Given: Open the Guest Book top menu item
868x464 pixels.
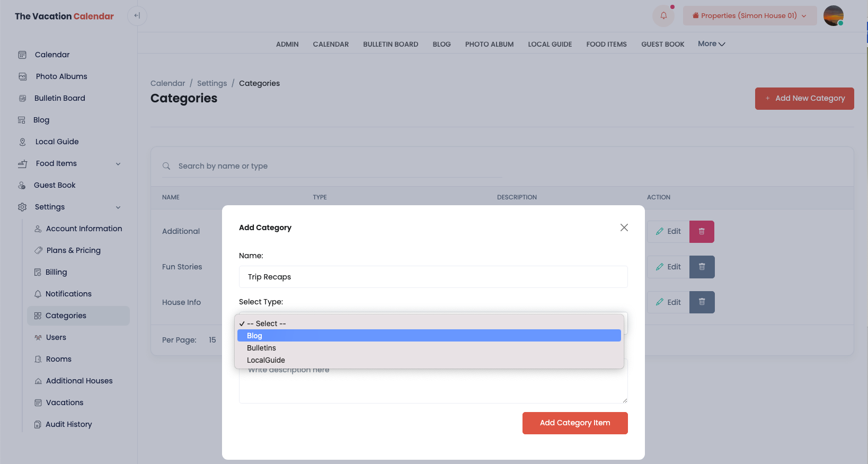Looking at the screenshot, I should 662,45.
